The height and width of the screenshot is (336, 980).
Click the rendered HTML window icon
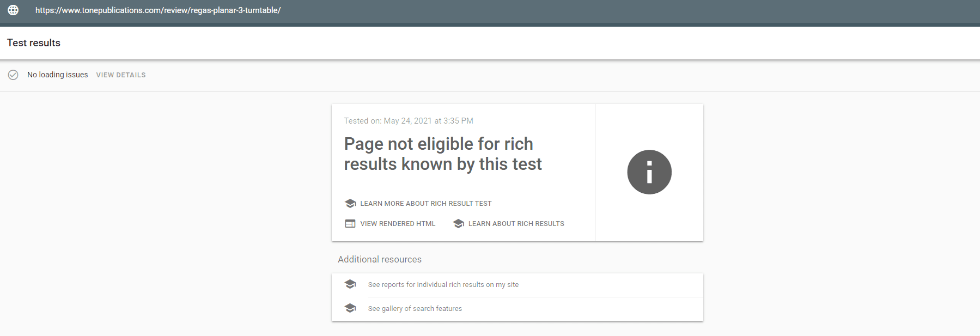[x=350, y=224]
